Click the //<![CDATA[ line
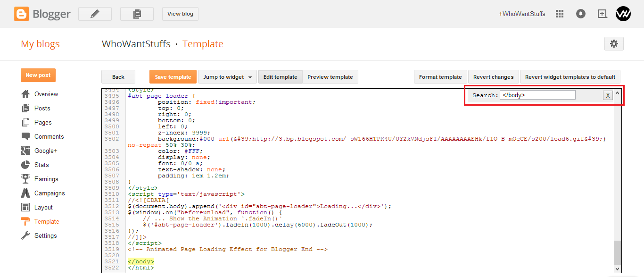This screenshot has width=644, height=277. point(149,200)
